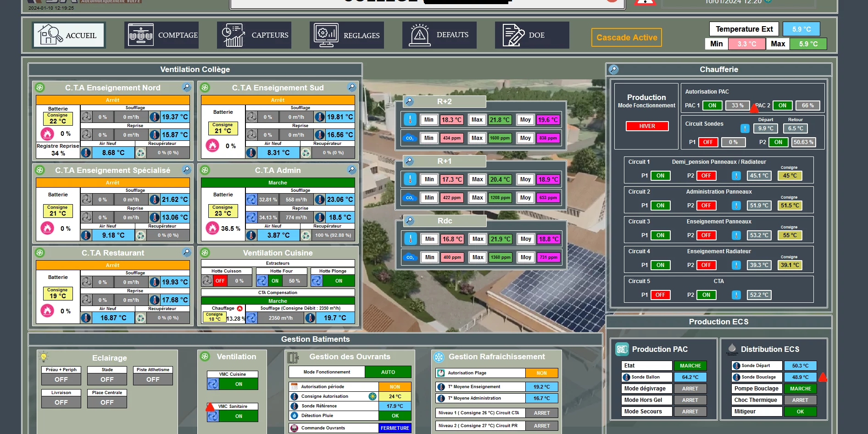Click magnifier icon next to Chaufferie title
The height and width of the screenshot is (434, 868).
click(x=613, y=69)
